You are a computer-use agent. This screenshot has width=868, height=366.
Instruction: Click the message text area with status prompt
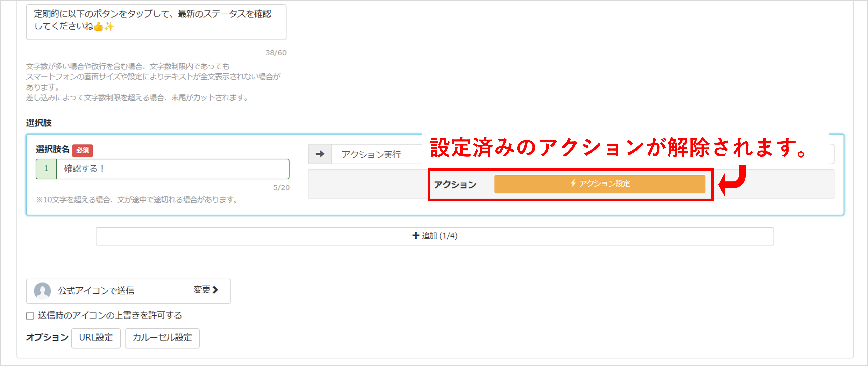click(x=156, y=22)
